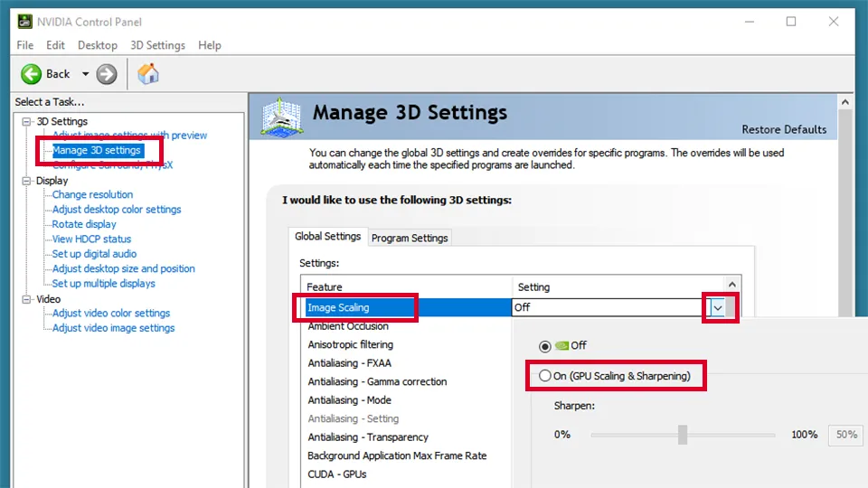Collapse the 3D Settings tree node
This screenshot has height=488, width=868.
pos(26,122)
